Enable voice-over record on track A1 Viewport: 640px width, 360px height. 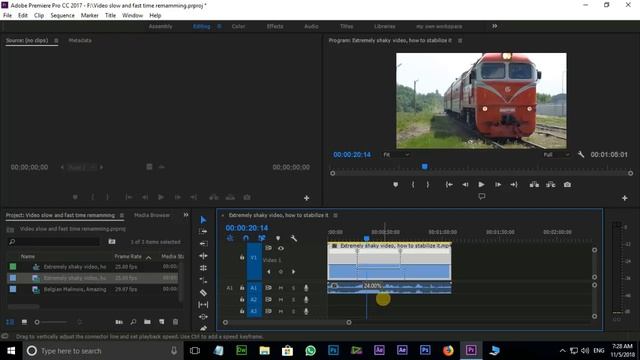coord(306,288)
